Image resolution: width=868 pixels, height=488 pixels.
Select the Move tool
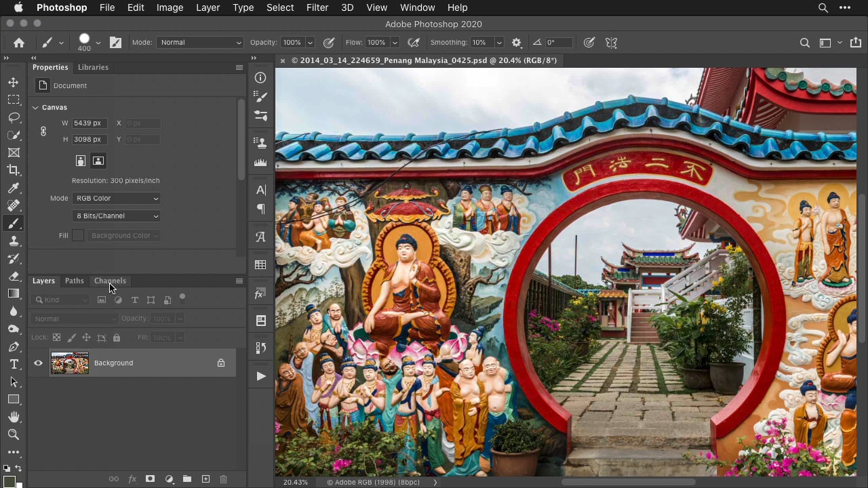click(x=14, y=82)
